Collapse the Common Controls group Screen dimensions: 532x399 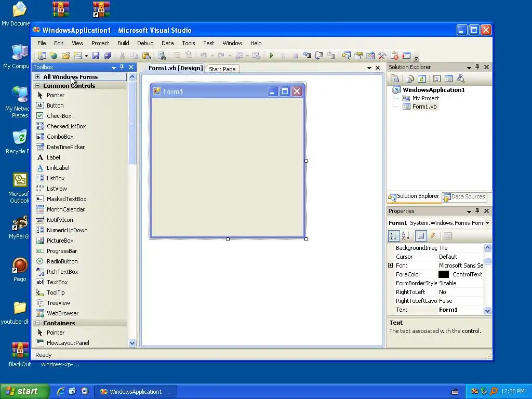[37, 86]
